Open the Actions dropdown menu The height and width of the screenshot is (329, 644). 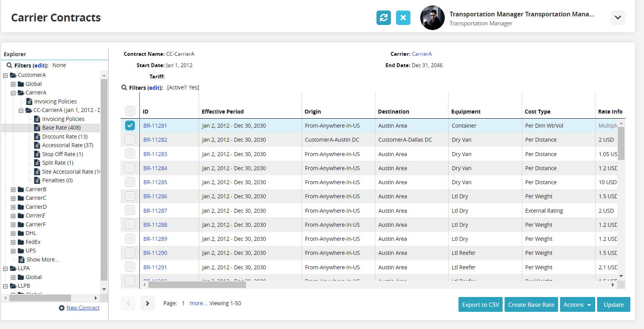pyautogui.click(x=577, y=305)
